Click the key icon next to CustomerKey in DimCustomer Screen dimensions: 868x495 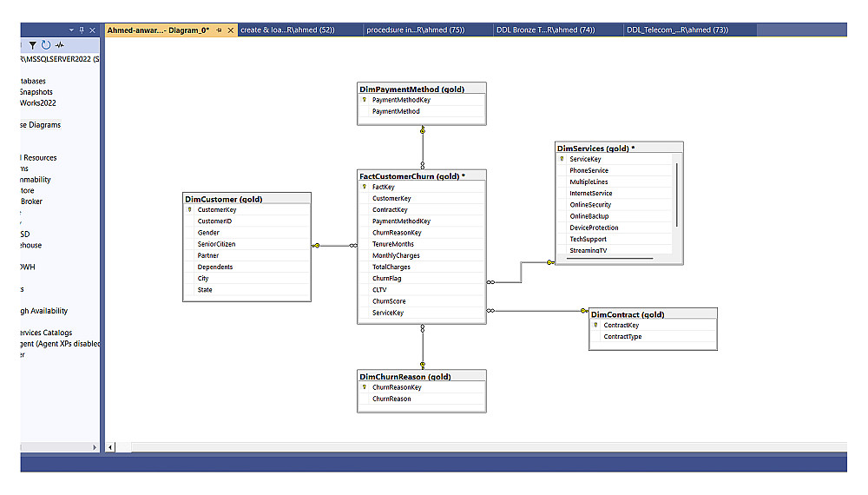[x=190, y=210]
